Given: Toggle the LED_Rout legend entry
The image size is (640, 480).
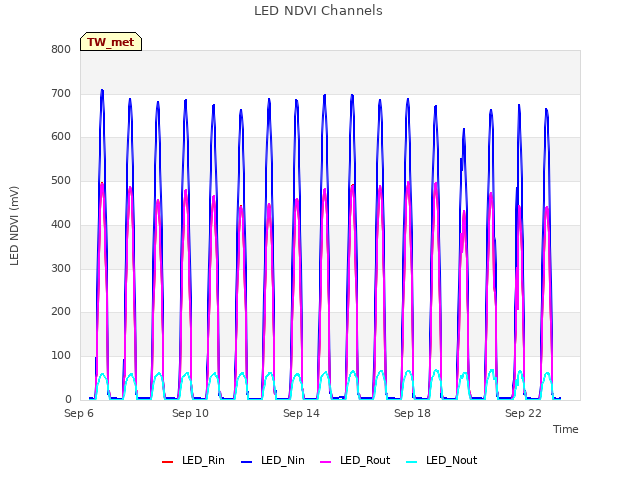Looking at the screenshot, I should click(355, 460).
